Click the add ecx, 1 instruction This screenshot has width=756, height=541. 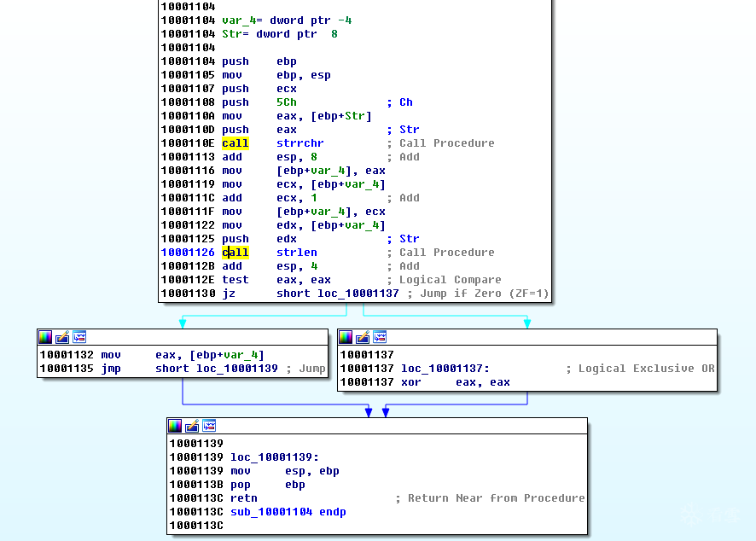tap(269, 198)
